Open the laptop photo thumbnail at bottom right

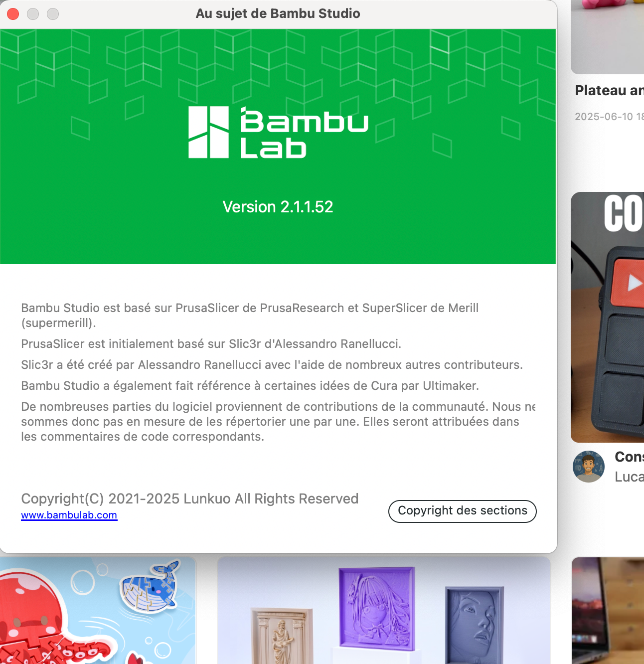pos(608,611)
